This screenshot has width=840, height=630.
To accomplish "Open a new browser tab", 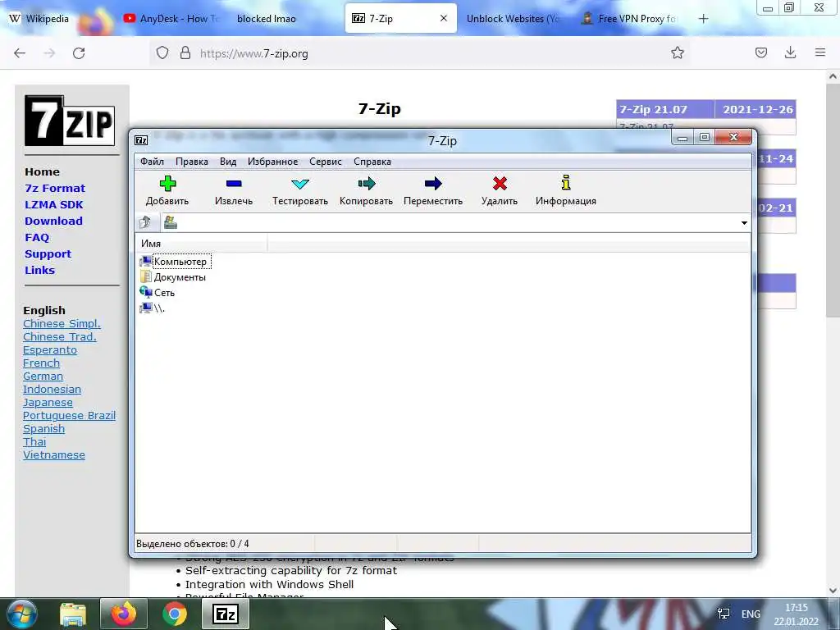I will (703, 19).
